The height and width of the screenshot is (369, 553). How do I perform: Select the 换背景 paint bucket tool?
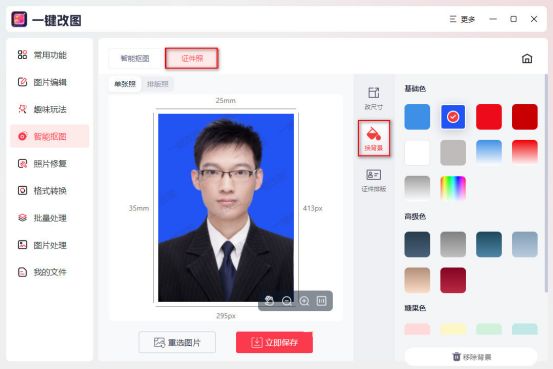(x=374, y=138)
